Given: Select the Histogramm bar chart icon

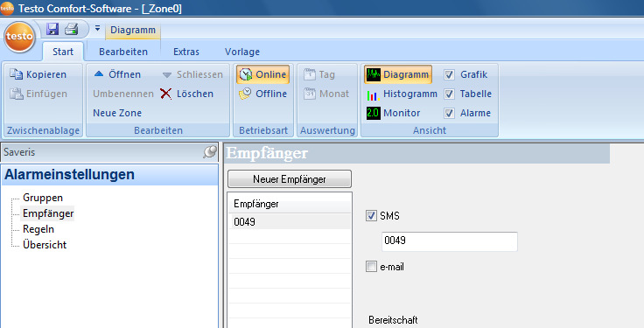Looking at the screenshot, I should (x=373, y=94).
